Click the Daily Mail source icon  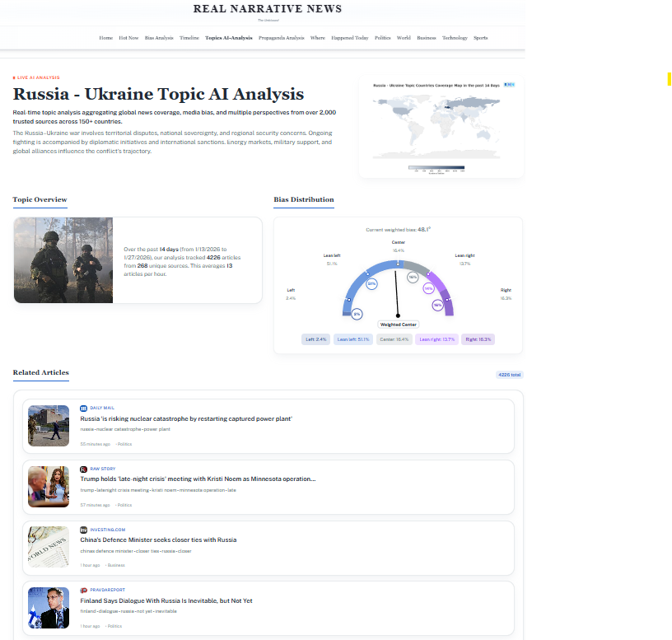[x=82, y=408]
